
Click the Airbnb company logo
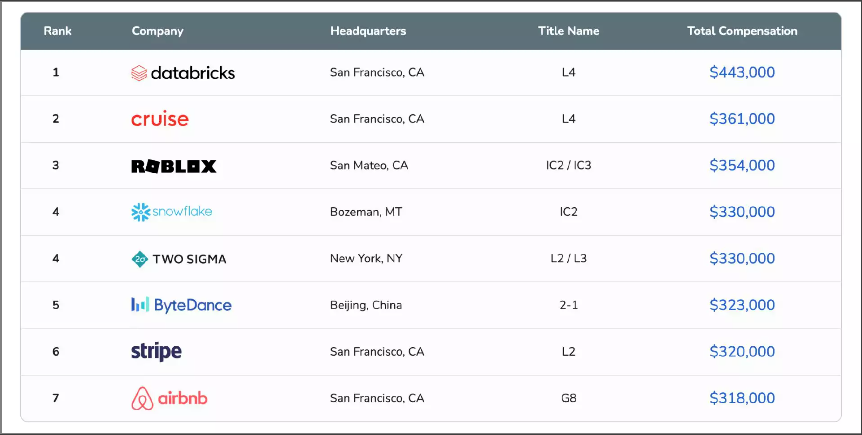(170, 398)
